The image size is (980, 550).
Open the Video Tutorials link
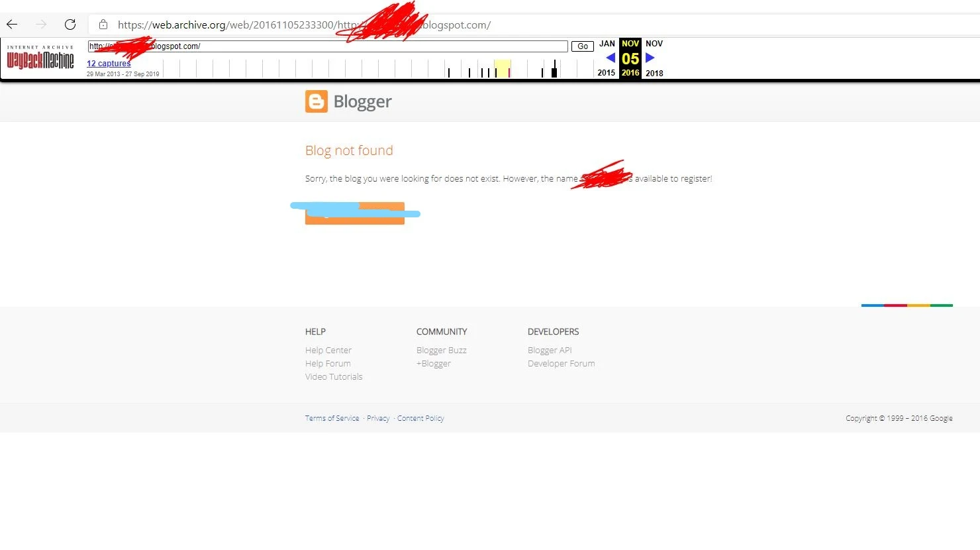point(334,376)
